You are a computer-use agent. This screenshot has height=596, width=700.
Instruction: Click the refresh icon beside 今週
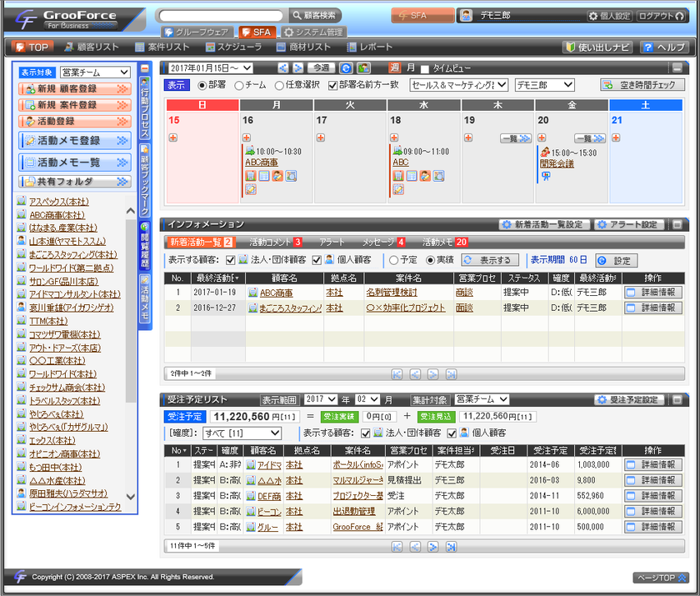[x=346, y=68]
